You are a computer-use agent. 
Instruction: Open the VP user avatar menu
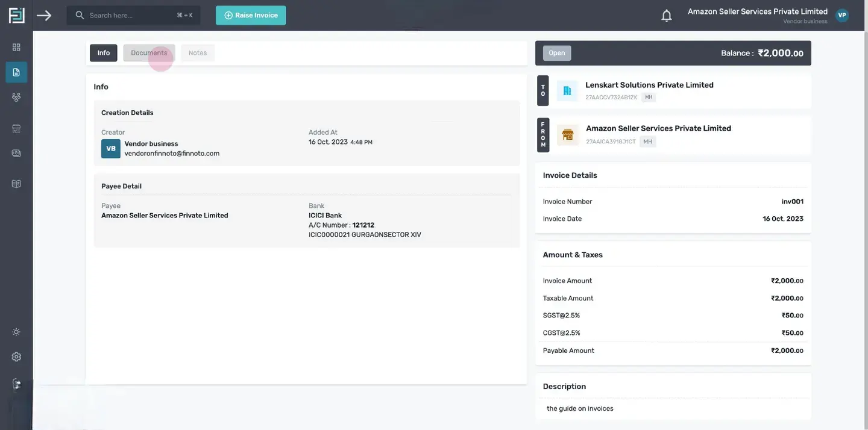841,15
